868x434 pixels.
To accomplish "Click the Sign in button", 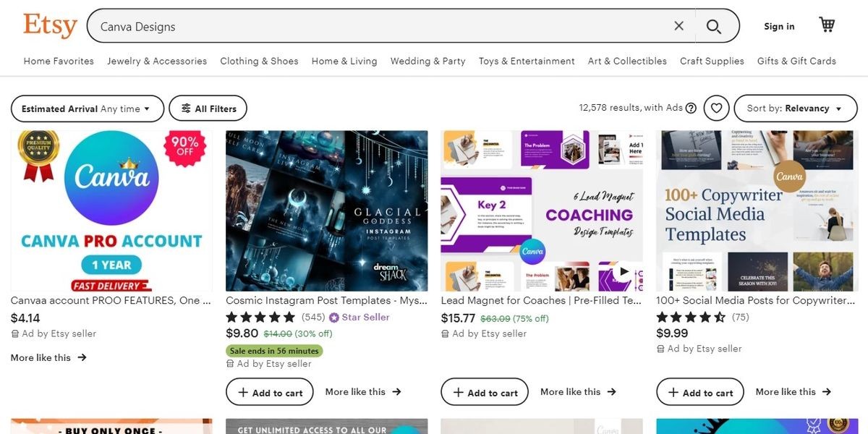I will click(779, 27).
